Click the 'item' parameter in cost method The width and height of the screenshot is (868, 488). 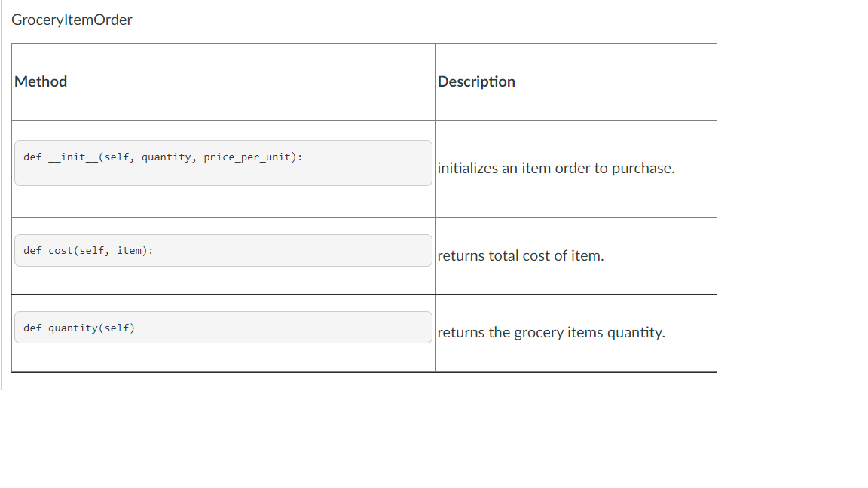[x=129, y=251]
